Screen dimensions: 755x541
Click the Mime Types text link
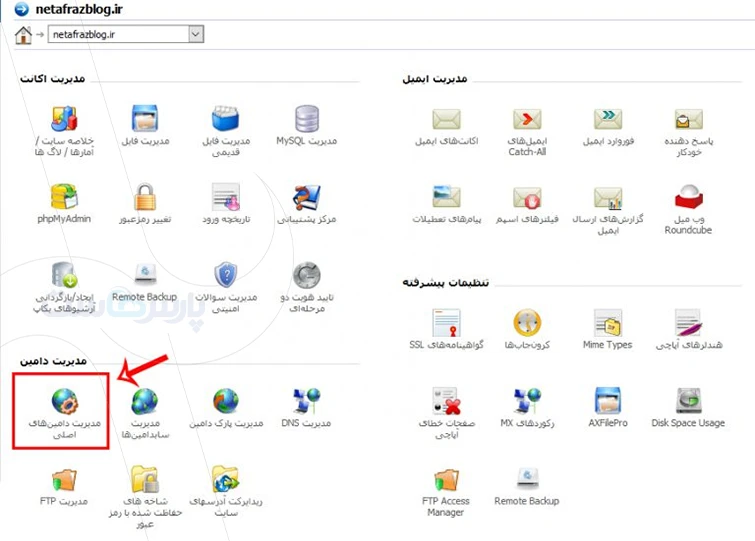[x=608, y=345]
